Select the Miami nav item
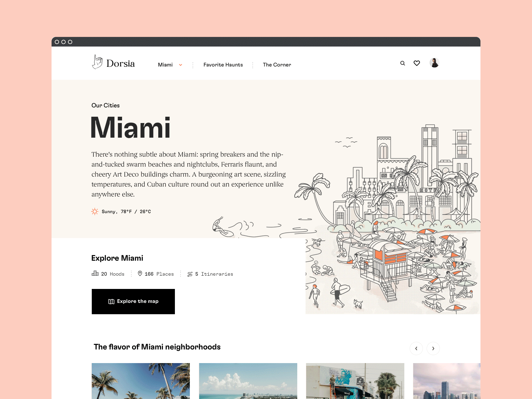Screen dimensions: 532x399 165,65
